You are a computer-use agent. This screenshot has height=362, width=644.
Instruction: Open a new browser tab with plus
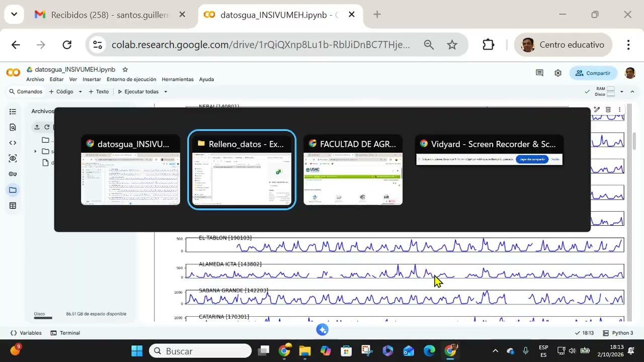coord(377,15)
